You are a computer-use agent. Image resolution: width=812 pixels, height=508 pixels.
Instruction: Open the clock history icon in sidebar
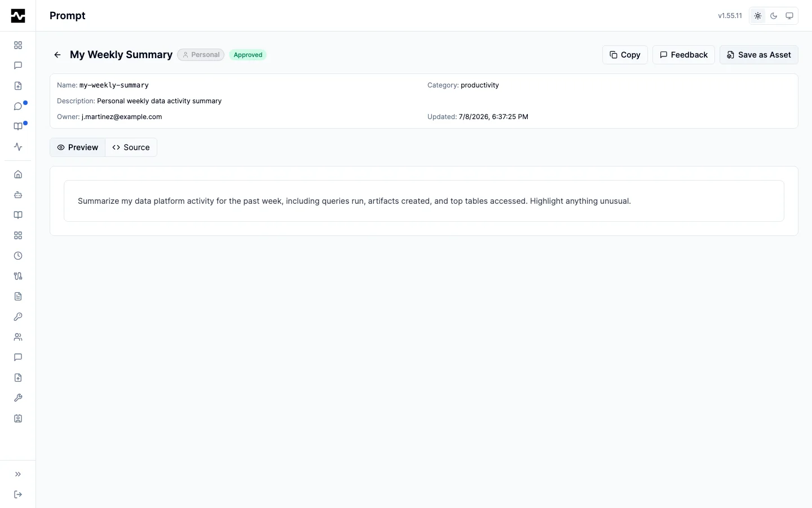(18, 256)
